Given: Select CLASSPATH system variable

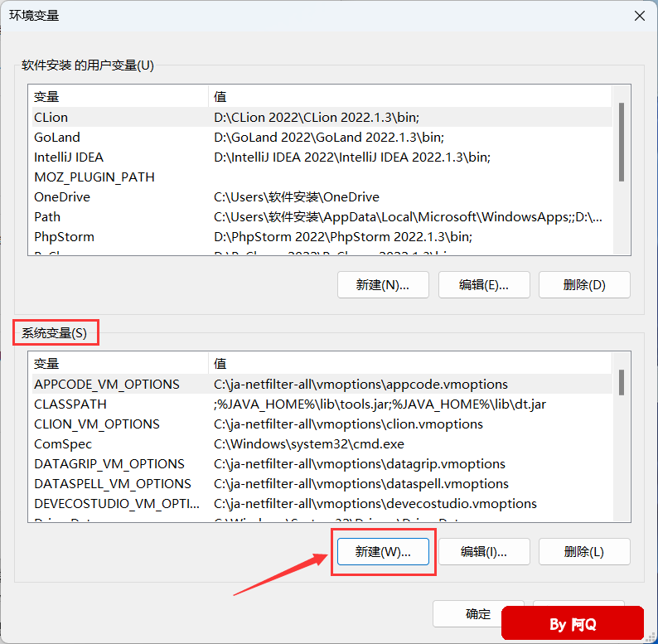Looking at the screenshot, I should click(322, 404).
